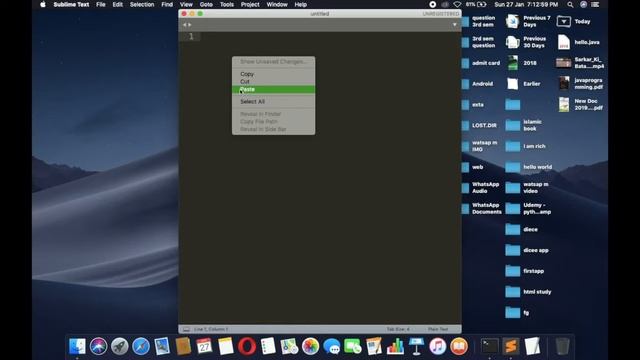Change Tab Size setting in status bar
This screenshot has height=360, width=640.
tap(398, 329)
